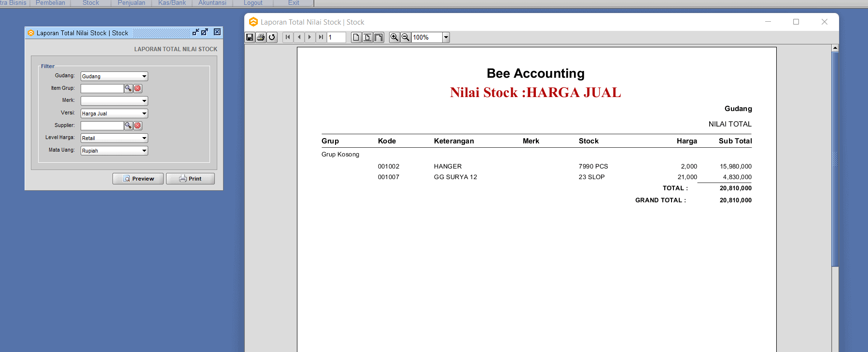Open the Mata Uang dropdown showing Rupiah
Viewport: 868px width, 352px height.
click(x=144, y=151)
